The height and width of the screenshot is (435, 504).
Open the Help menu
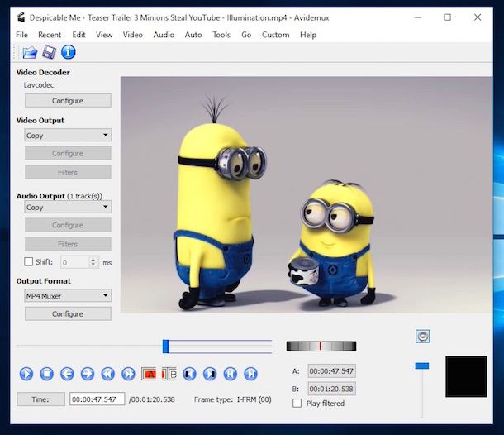click(x=308, y=35)
